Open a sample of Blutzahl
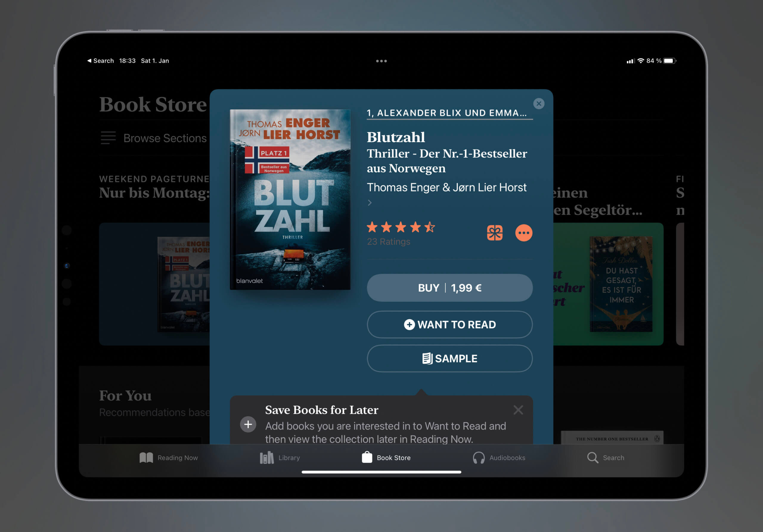The image size is (763, 532). click(450, 358)
